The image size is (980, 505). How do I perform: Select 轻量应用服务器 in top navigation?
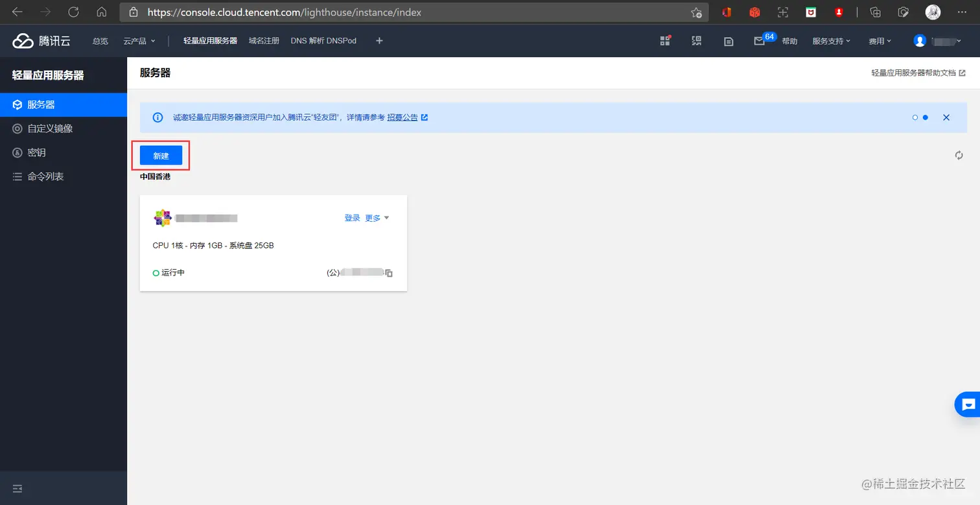click(x=210, y=41)
